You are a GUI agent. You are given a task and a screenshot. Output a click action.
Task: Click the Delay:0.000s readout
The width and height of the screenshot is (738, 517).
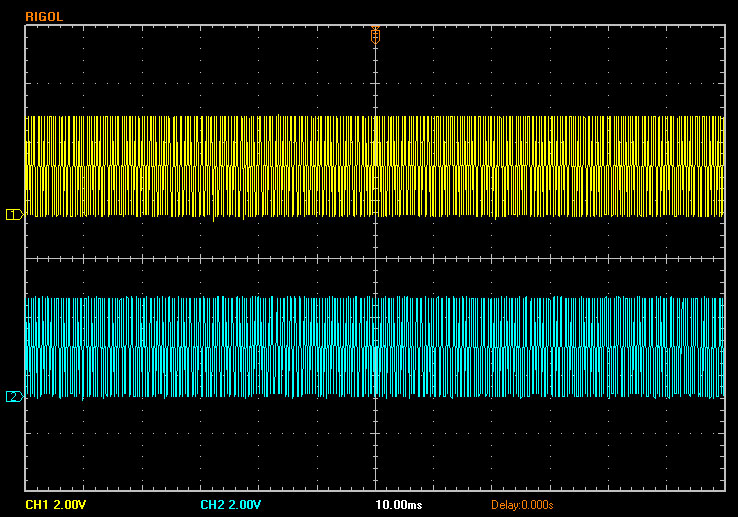point(522,505)
